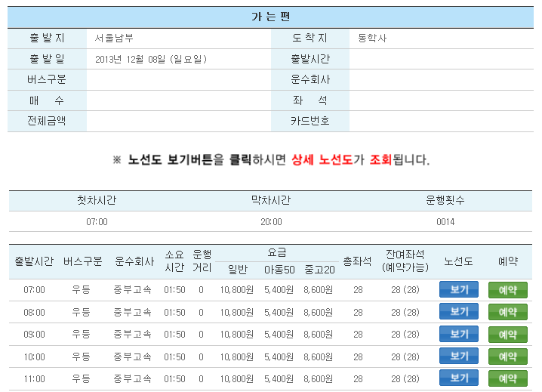Click 버스구분 column header in schedule table
Screen dimensions: 542x392
tap(82, 261)
